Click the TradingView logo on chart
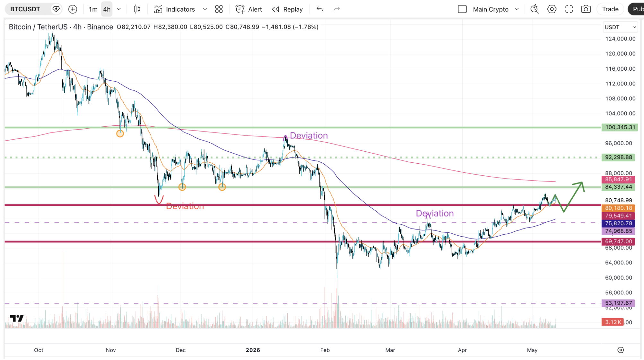 tap(16, 318)
